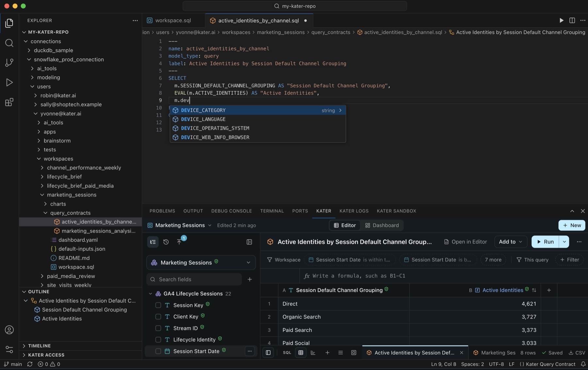Add a new field with plus beside search
588x370 pixels.
pyautogui.click(x=250, y=279)
